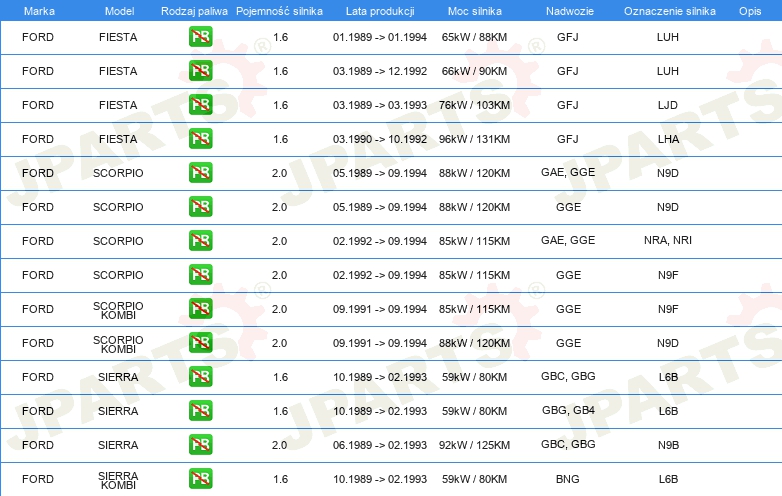This screenshot has width=782, height=496.
Task: Click the SIERRA KOMBI model cell
Action: pos(118,480)
